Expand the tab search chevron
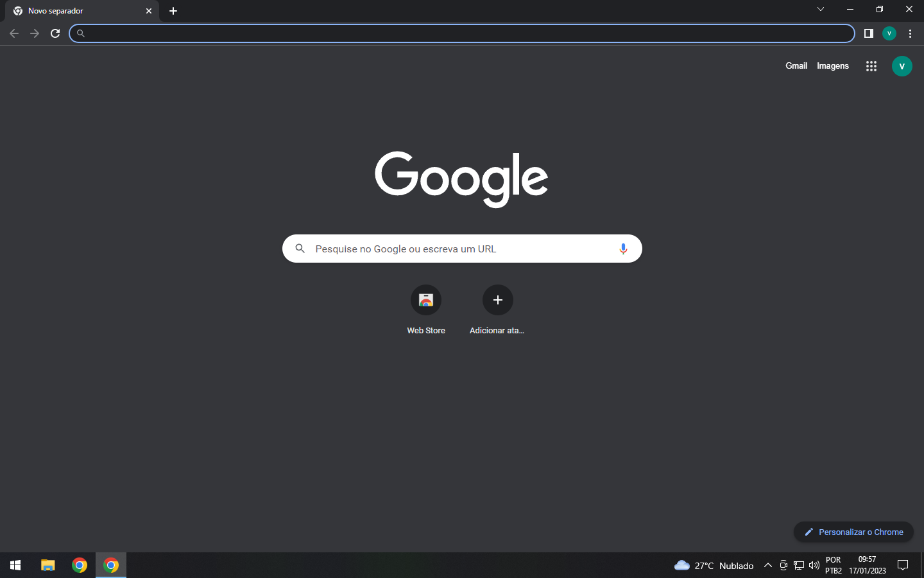Image resolution: width=924 pixels, height=578 pixels. click(821, 9)
